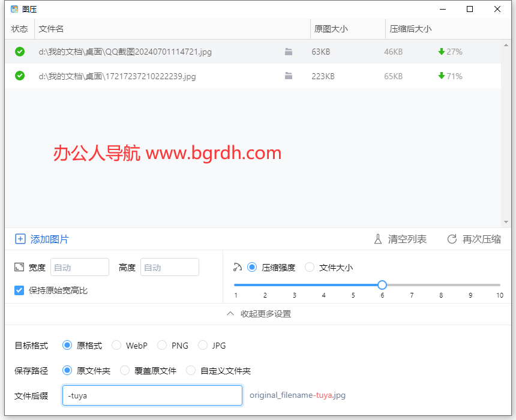Click the refresh icon beside 再次压缩
Viewport: 516px width, 420px height.
[x=452, y=239]
